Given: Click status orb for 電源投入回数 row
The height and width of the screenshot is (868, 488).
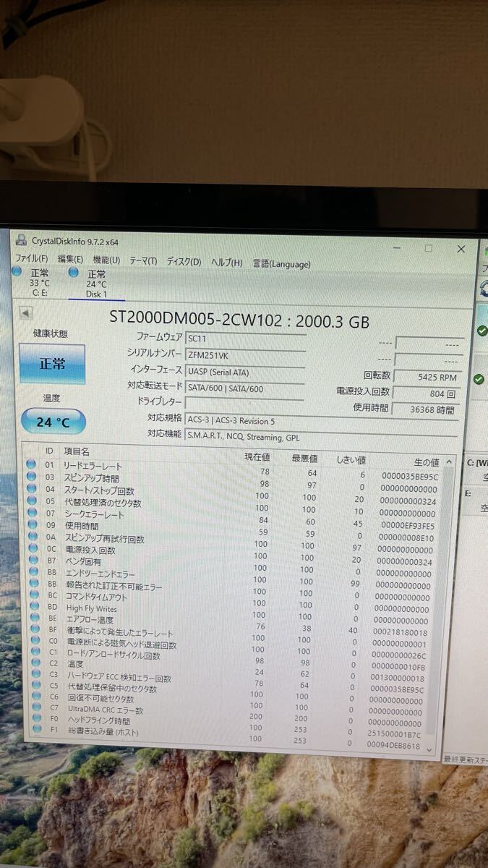Looking at the screenshot, I should tap(32, 548).
